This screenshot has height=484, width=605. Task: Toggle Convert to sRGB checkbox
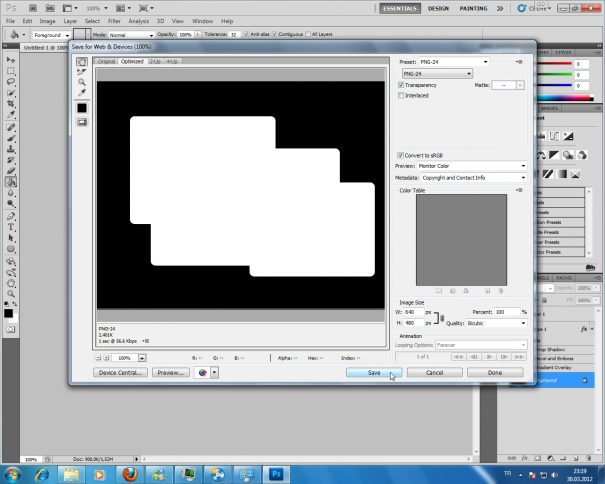(x=401, y=155)
